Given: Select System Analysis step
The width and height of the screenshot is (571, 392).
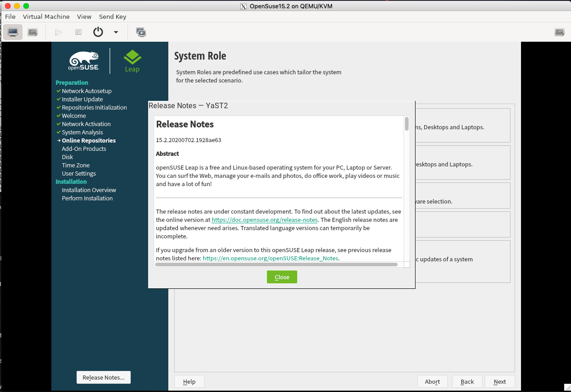Looking at the screenshot, I should pyautogui.click(x=83, y=132).
